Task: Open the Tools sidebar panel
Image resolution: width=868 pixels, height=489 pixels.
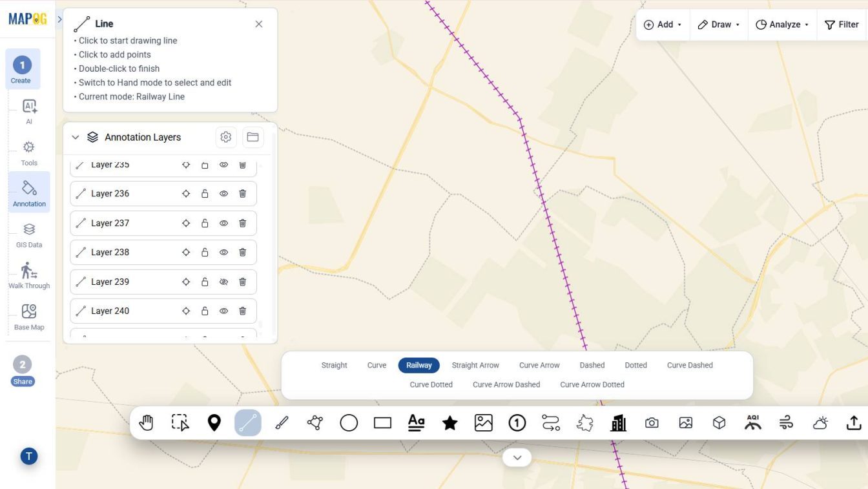Action: click(x=29, y=152)
